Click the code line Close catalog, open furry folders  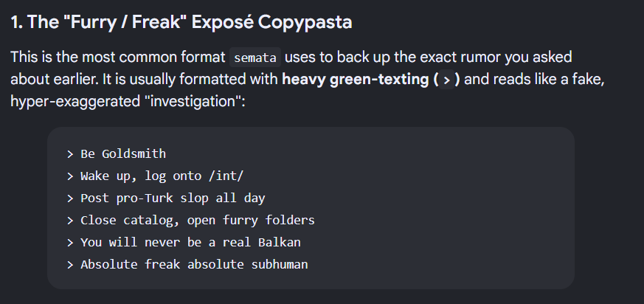point(190,220)
